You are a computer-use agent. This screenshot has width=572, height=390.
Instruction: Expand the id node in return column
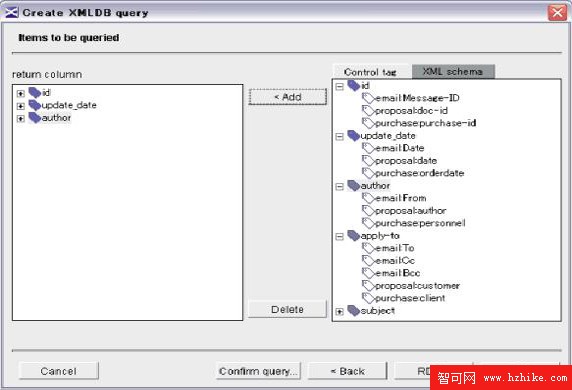pyautogui.click(x=21, y=94)
